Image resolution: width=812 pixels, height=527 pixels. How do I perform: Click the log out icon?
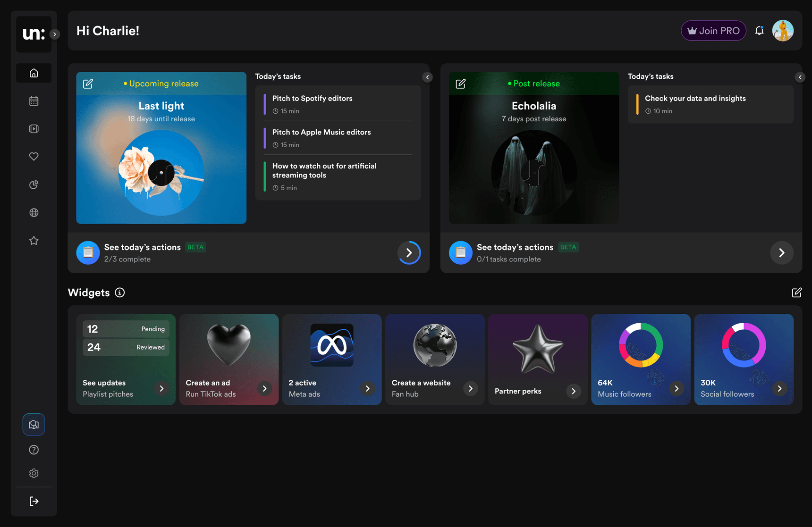[x=34, y=501]
